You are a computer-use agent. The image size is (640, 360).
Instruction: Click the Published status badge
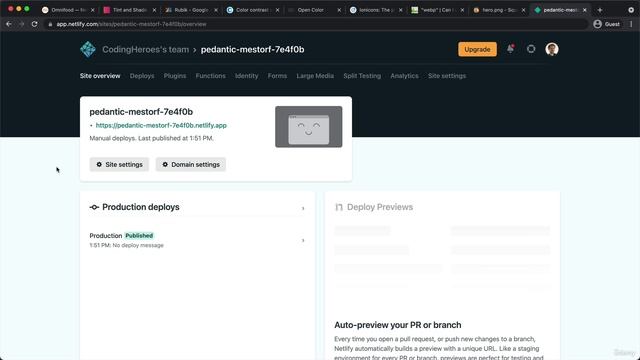(x=139, y=236)
